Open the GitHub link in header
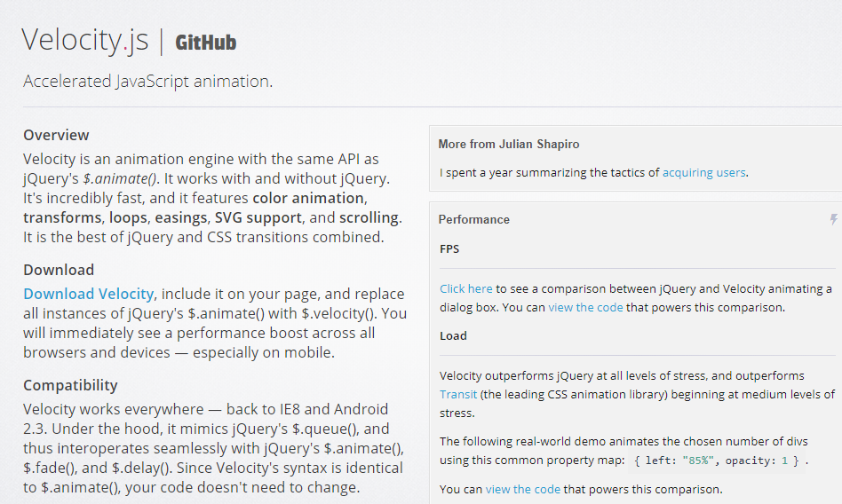The image size is (842, 504). (206, 43)
